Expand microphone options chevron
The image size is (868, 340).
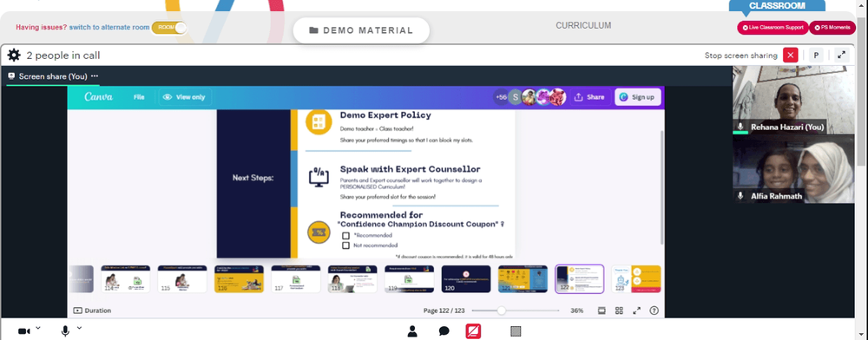tap(79, 329)
